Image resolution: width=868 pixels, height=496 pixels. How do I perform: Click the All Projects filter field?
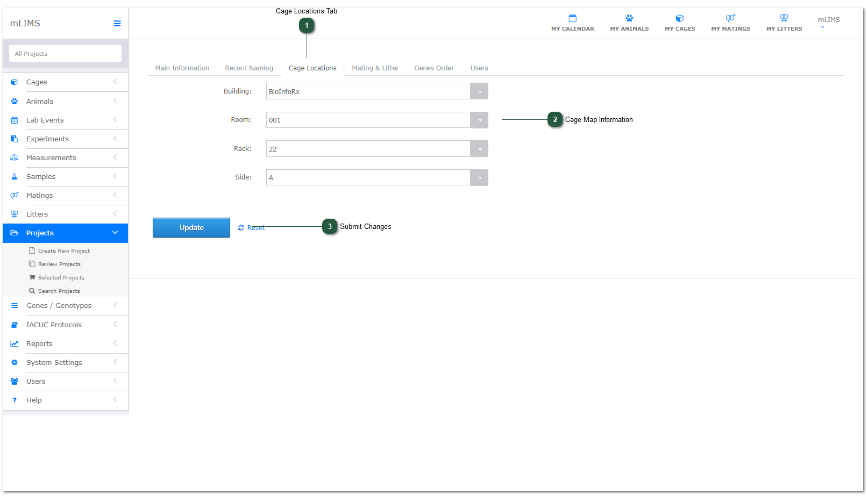(x=65, y=54)
